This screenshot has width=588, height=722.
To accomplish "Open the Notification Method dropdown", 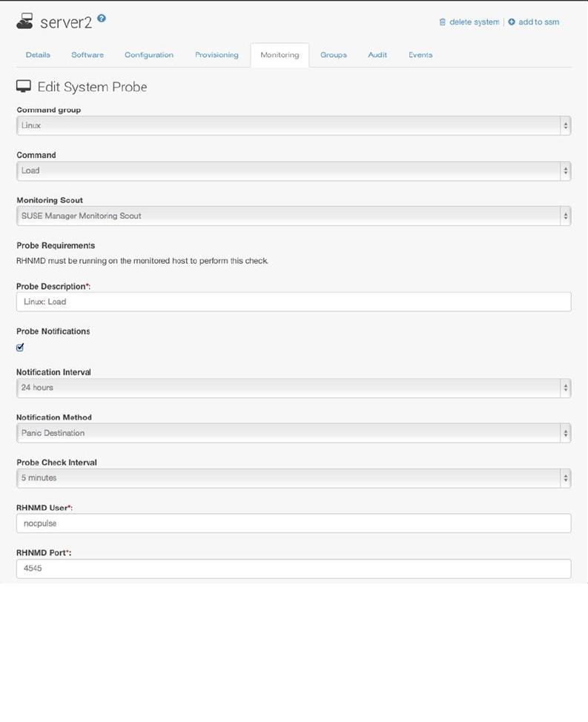I will (x=293, y=433).
